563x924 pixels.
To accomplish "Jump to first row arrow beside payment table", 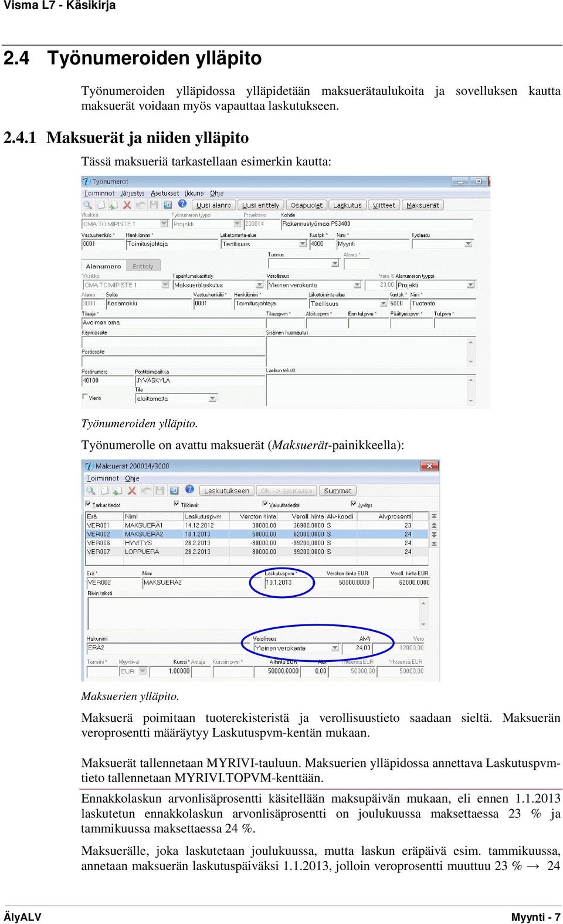I will [x=435, y=517].
